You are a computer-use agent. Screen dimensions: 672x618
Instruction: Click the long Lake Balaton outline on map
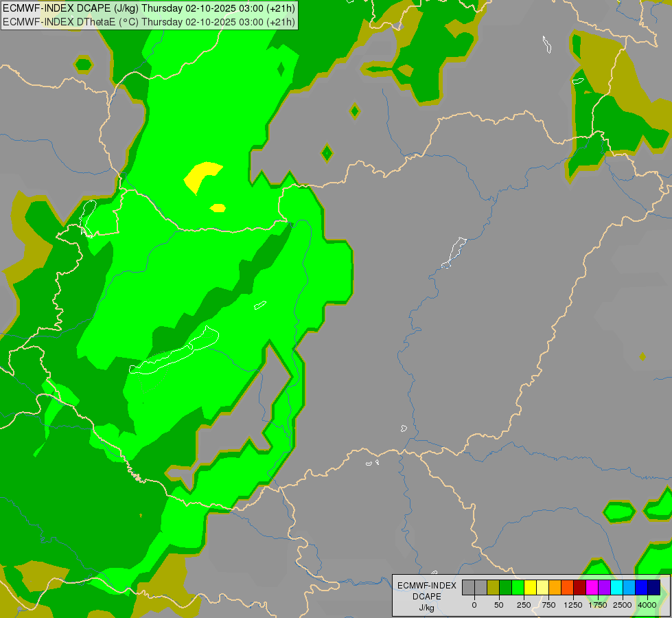click(x=174, y=351)
